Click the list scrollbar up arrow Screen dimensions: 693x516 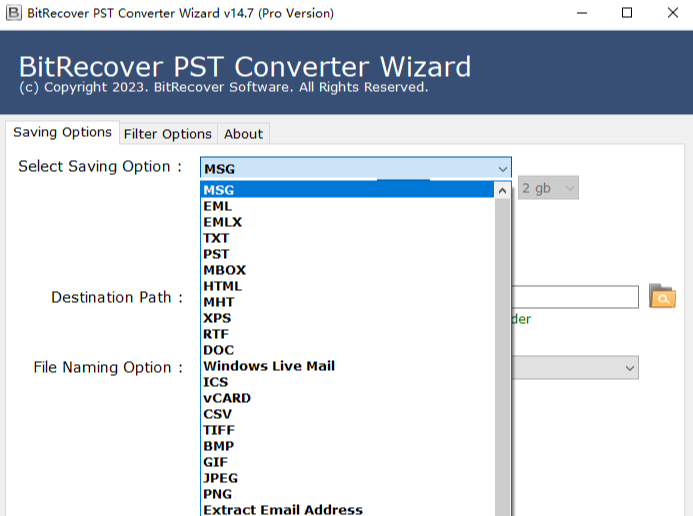point(502,191)
